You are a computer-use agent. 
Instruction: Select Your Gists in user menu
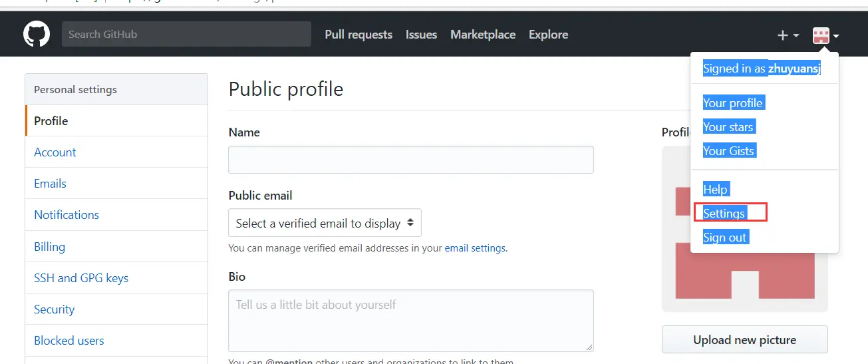click(729, 150)
